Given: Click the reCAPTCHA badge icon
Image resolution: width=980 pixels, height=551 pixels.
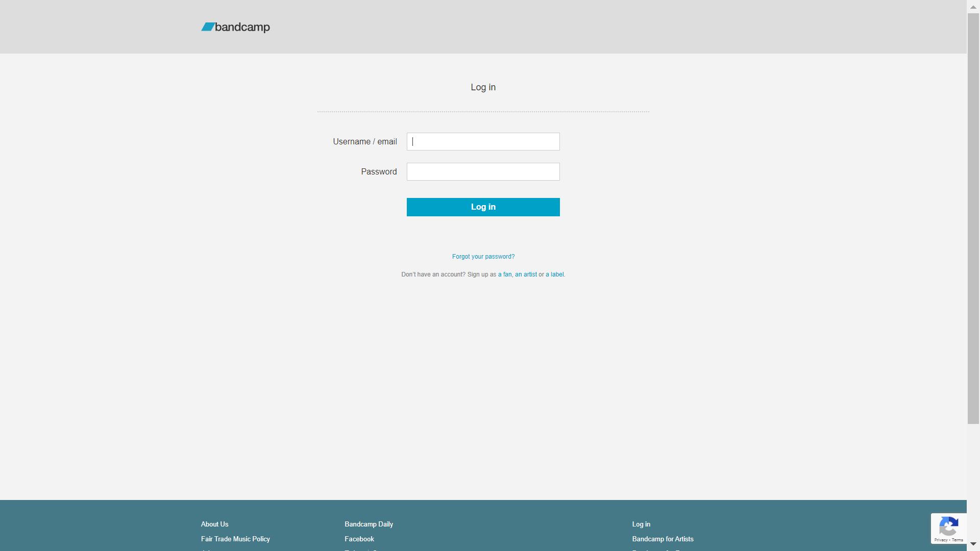Looking at the screenshot, I should click(x=948, y=525).
